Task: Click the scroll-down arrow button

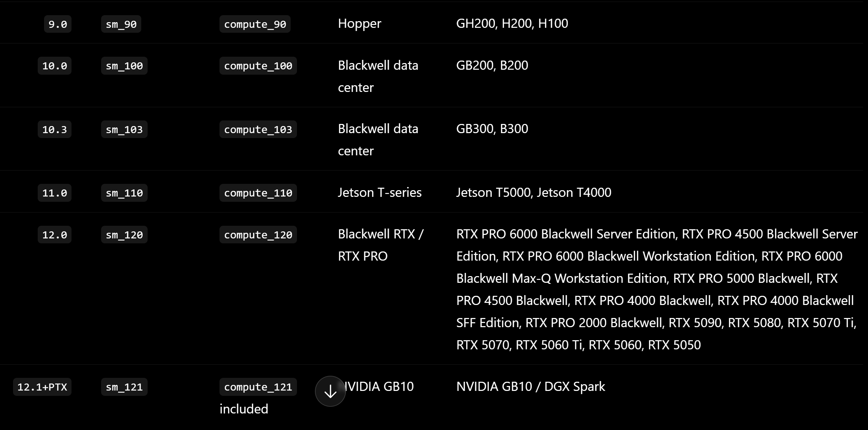Action: click(330, 391)
